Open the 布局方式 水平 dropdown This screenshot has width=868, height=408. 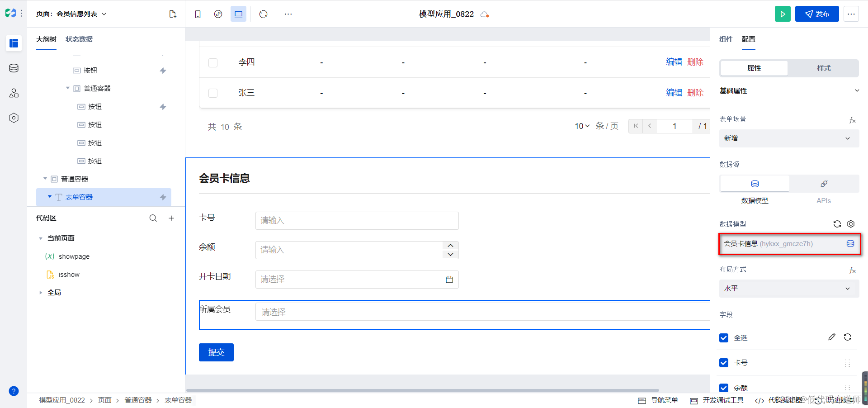pos(789,289)
